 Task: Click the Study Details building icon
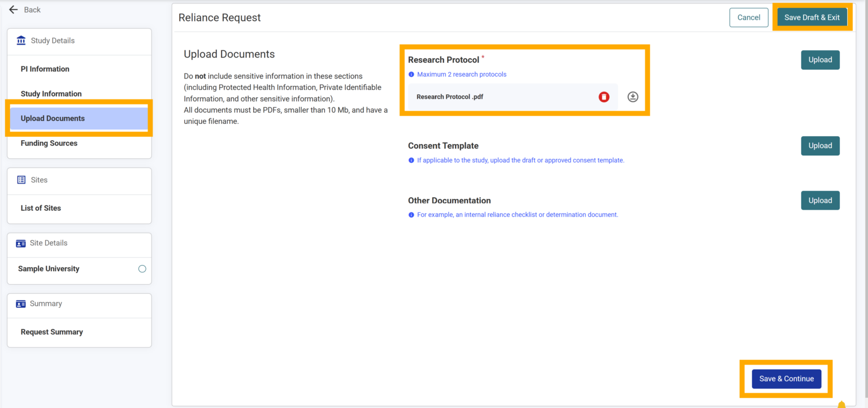(21, 40)
